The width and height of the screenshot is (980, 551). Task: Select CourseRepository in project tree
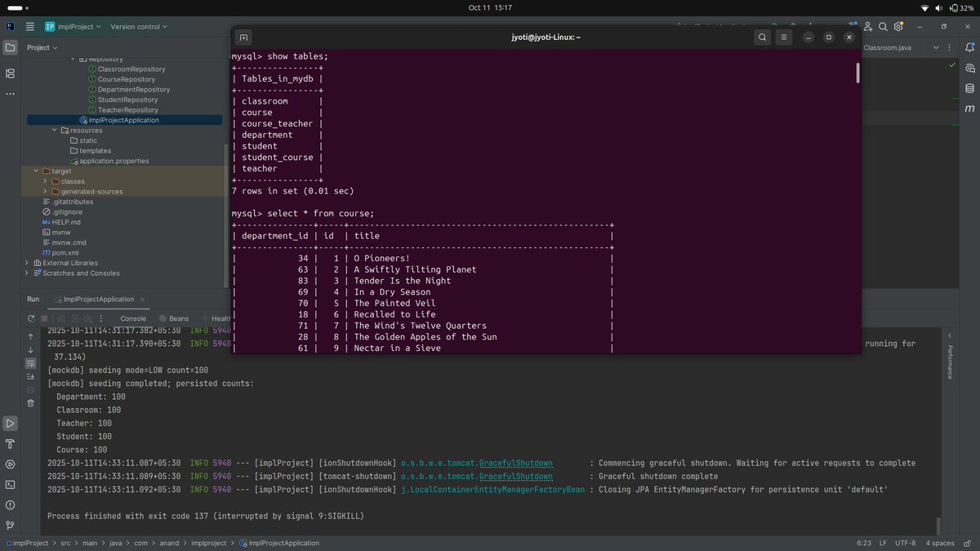coord(121,79)
